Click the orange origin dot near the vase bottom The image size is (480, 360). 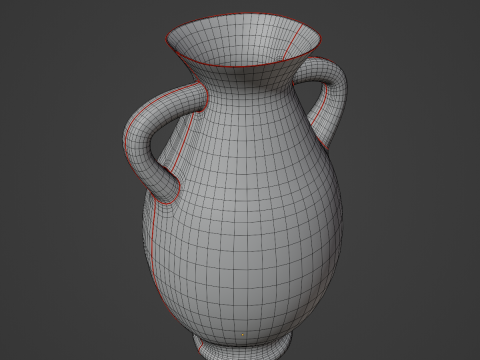[243, 334]
